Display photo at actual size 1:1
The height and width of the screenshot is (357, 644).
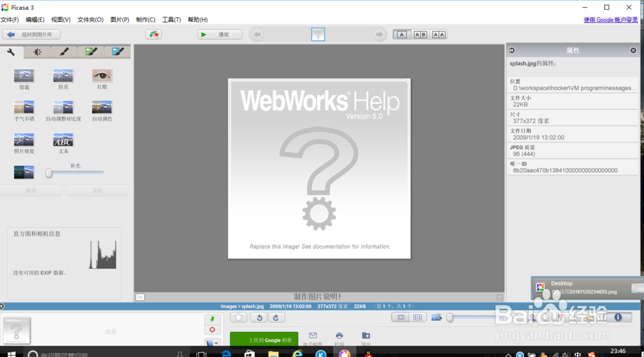(x=418, y=317)
